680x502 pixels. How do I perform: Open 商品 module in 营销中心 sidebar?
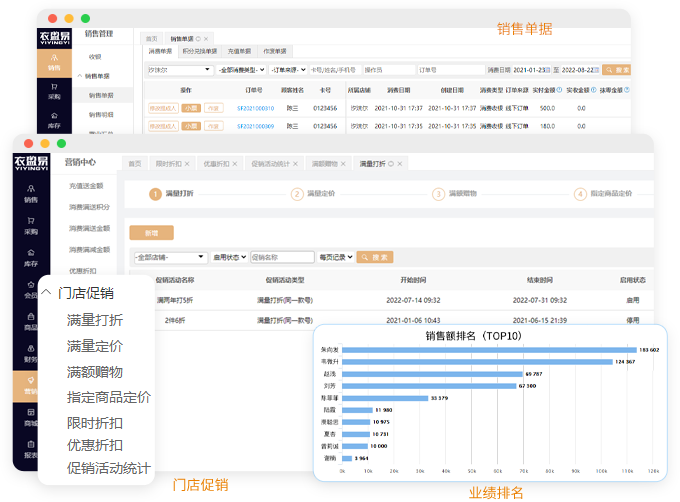[31, 322]
